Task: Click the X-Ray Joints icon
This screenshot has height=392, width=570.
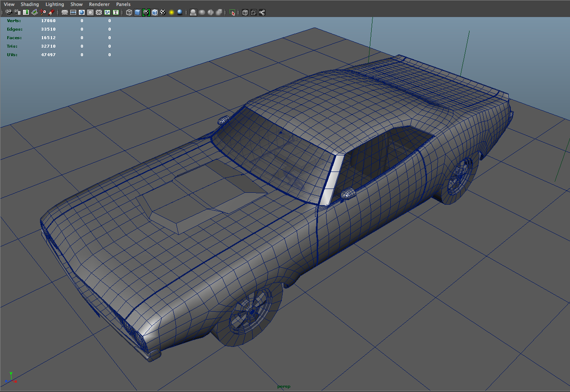Action: point(262,12)
